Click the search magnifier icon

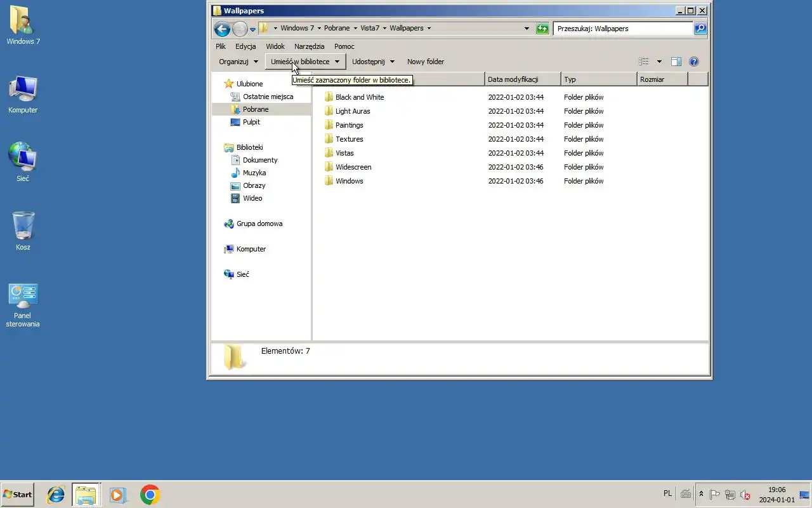coord(700,29)
